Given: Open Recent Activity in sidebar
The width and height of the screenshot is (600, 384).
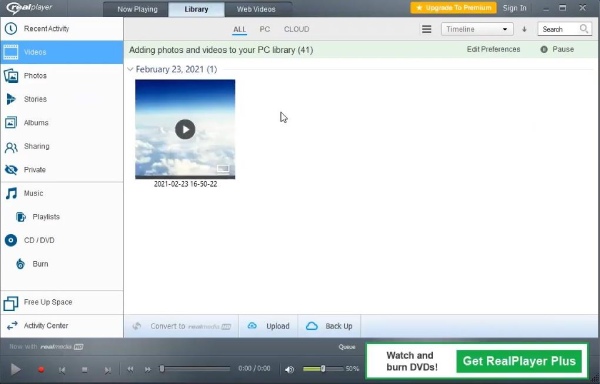Looking at the screenshot, I should tap(62, 29).
